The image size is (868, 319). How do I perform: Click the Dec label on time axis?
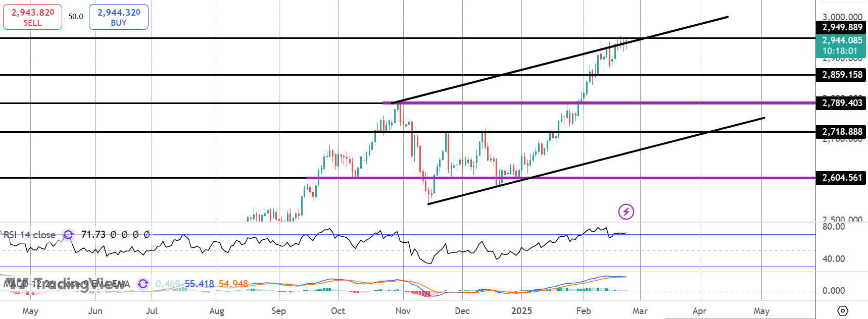(462, 311)
